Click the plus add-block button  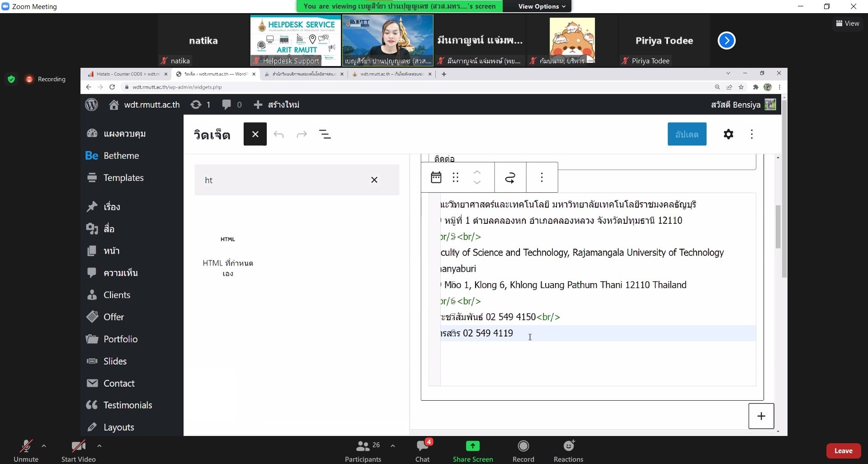(x=761, y=416)
